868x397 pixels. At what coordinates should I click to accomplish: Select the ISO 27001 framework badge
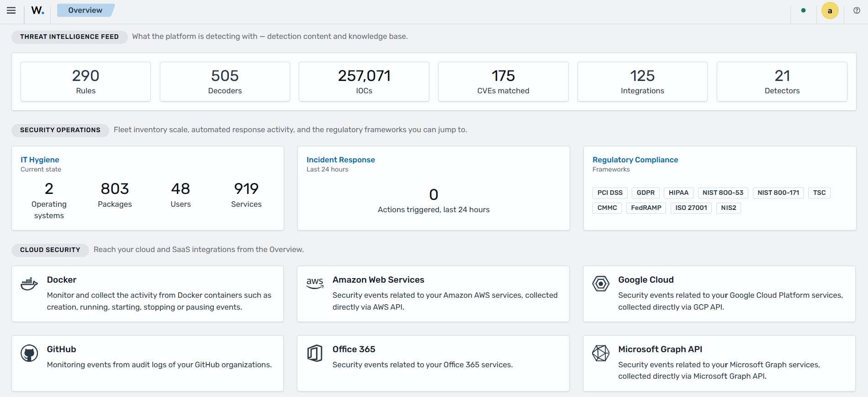pyautogui.click(x=691, y=208)
